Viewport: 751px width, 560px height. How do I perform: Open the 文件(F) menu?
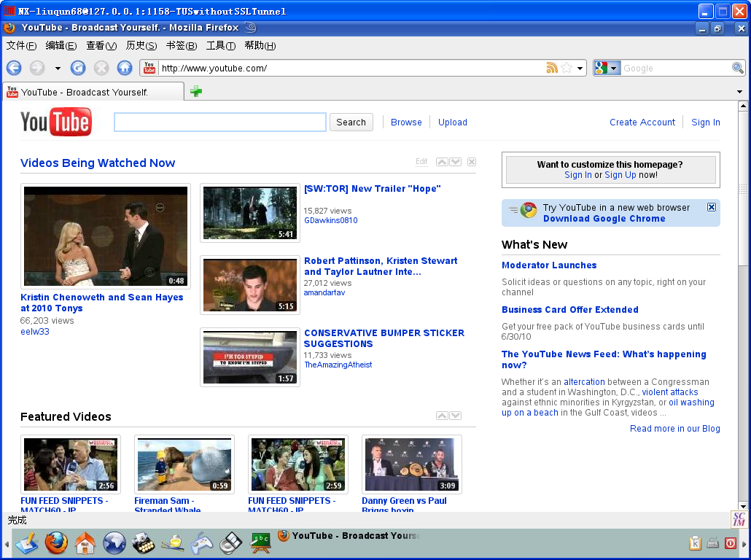(x=21, y=45)
